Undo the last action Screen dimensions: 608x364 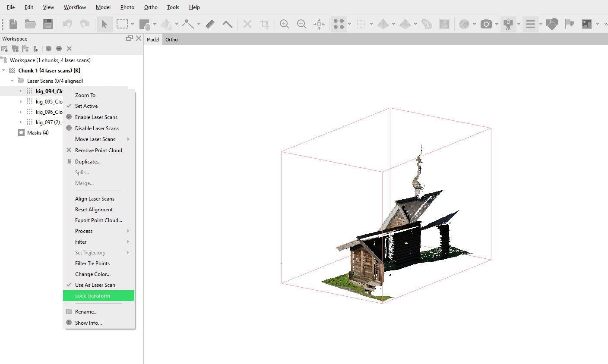tap(67, 24)
